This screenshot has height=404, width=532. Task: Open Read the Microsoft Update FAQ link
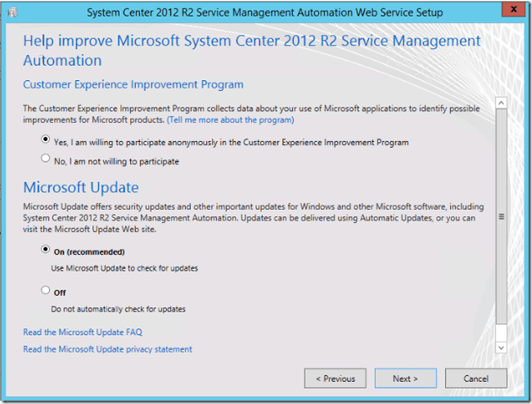tap(83, 332)
